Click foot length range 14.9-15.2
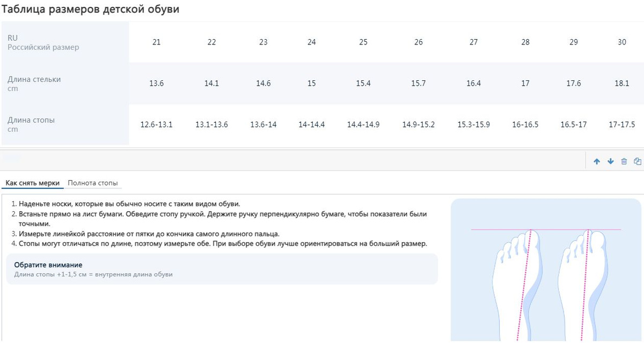The image size is (644, 343). click(419, 125)
